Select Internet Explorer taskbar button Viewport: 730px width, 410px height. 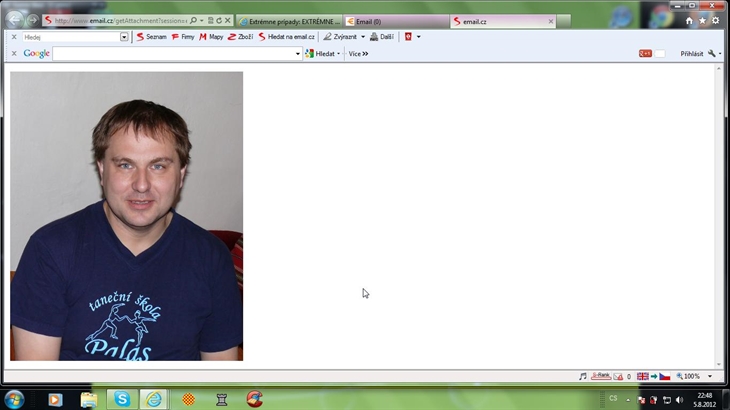[x=154, y=399]
